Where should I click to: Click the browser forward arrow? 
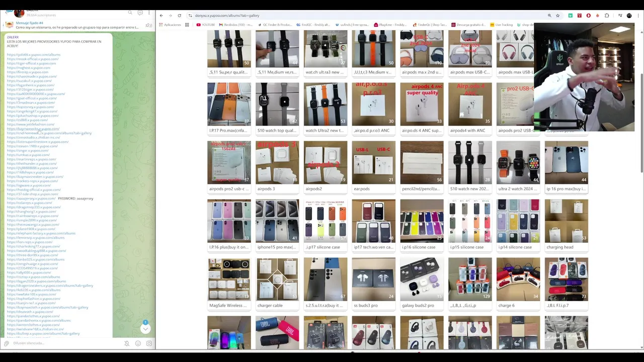170,16
